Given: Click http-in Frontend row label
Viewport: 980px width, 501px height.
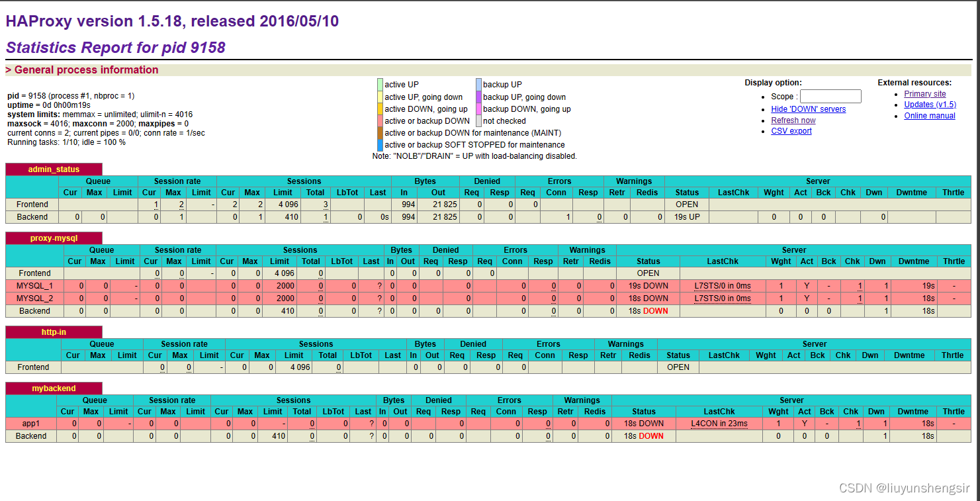Looking at the screenshot, I should point(33,367).
